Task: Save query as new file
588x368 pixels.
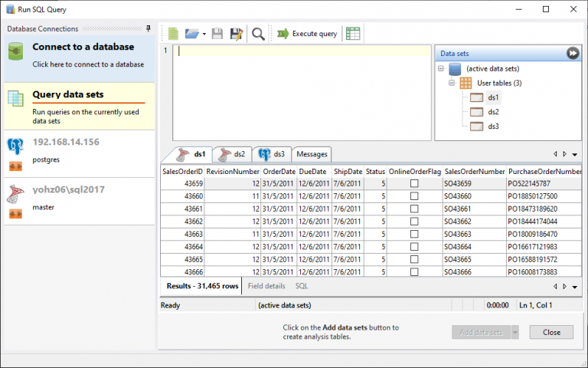Action: pos(237,34)
